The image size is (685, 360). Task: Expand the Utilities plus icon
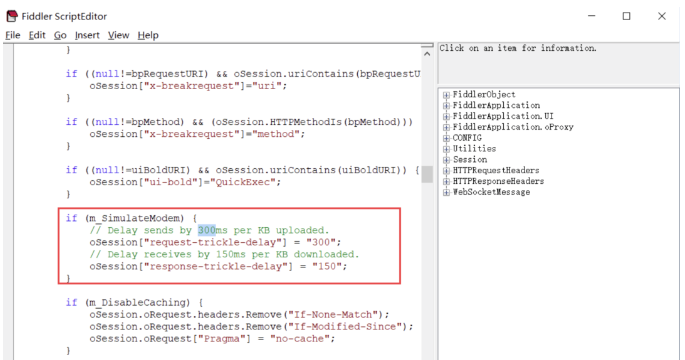[446, 149]
